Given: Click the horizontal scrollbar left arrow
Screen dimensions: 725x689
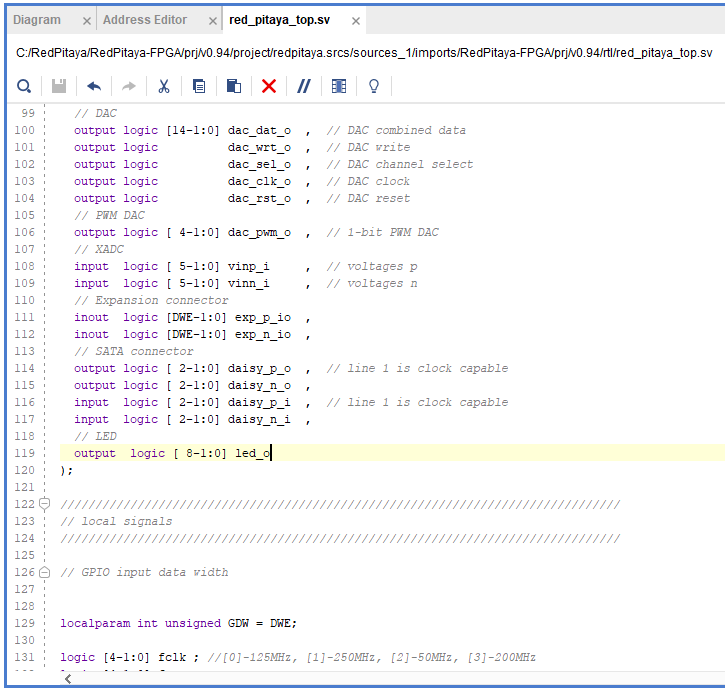Looking at the screenshot, I should point(68,679).
